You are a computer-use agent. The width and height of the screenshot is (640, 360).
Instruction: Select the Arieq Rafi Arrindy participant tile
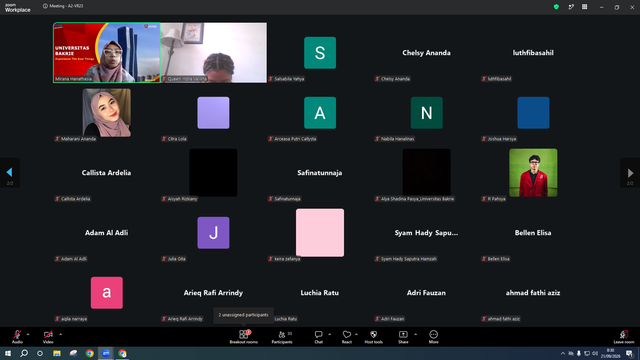coord(213,293)
